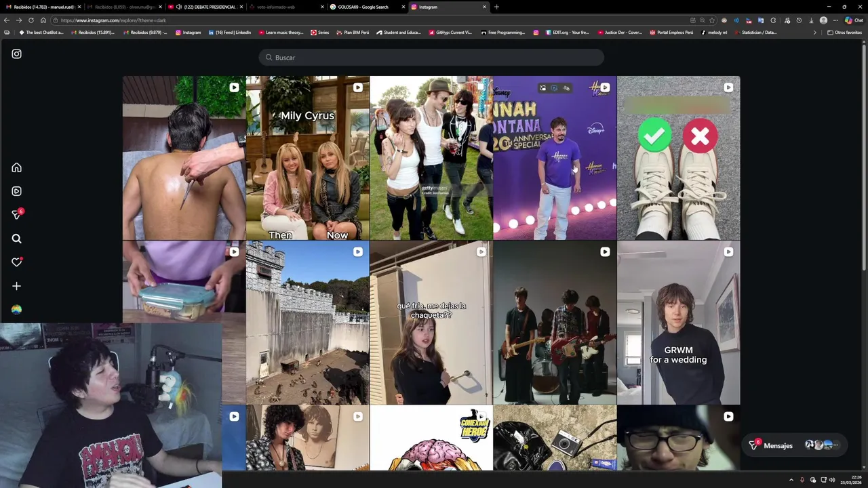Click the picture-in-picture overlay icon on Hannah Montana reel

(542, 88)
